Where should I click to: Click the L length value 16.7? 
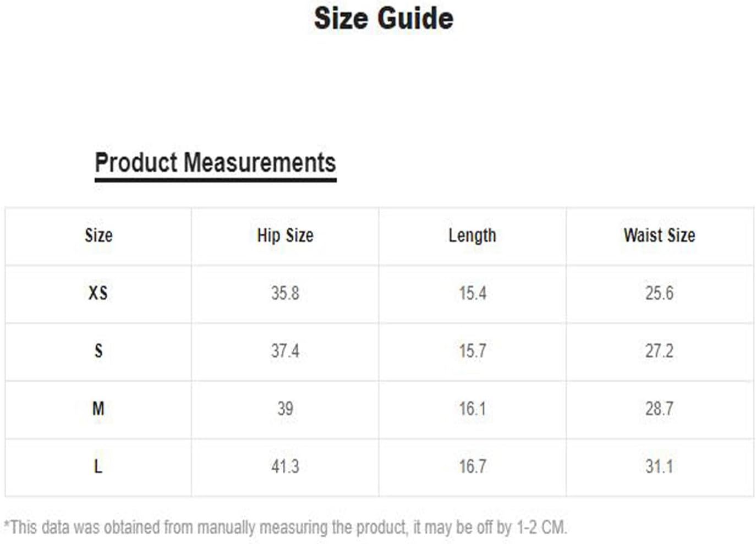pyautogui.click(x=473, y=466)
